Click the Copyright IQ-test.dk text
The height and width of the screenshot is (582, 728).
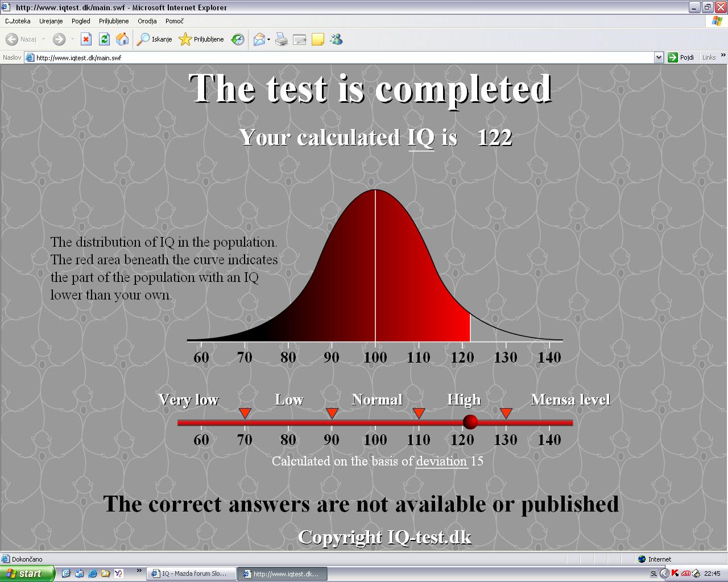coord(384,537)
